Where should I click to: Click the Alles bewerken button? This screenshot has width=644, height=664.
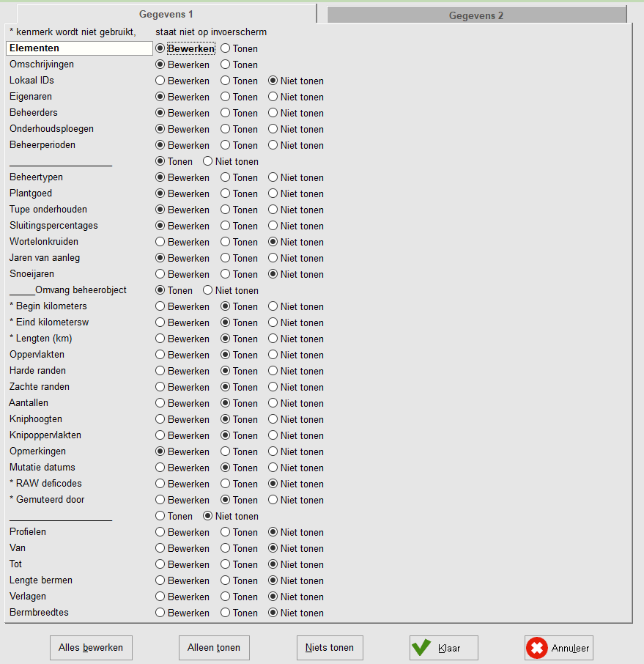point(91,647)
